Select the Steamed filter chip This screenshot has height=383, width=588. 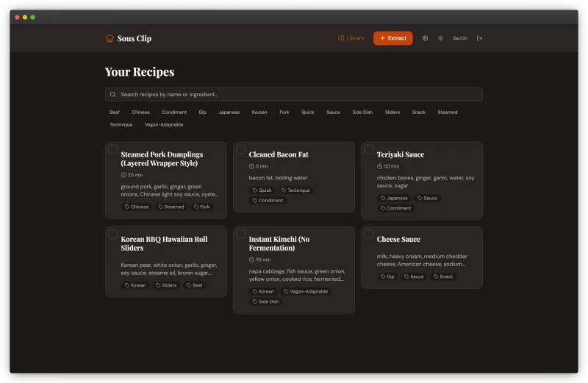click(x=448, y=112)
